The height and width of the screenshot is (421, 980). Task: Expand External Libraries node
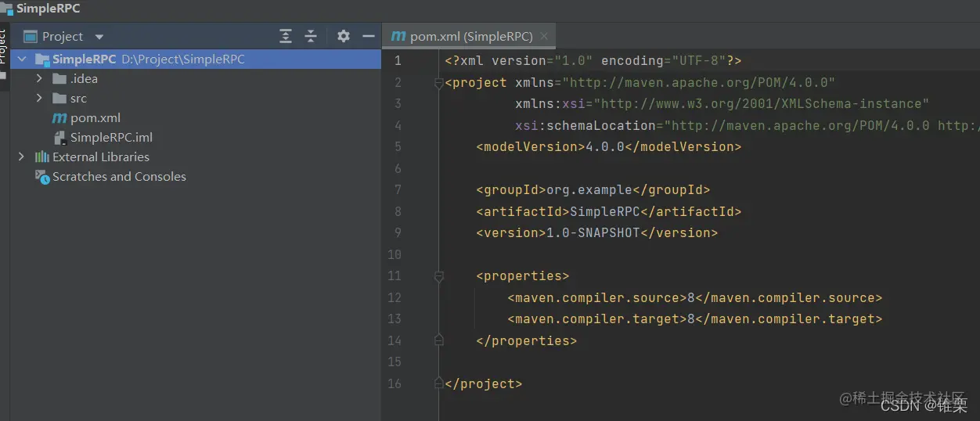click(x=21, y=157)
